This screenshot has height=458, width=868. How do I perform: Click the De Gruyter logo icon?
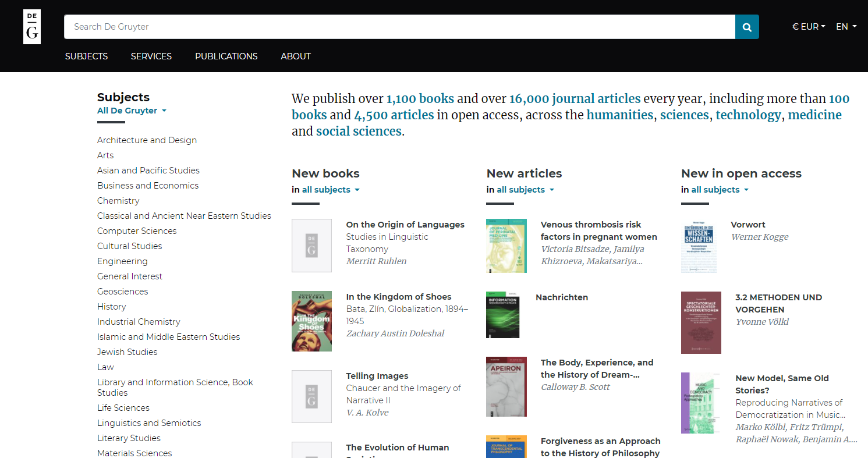click(x=32, y=27)
